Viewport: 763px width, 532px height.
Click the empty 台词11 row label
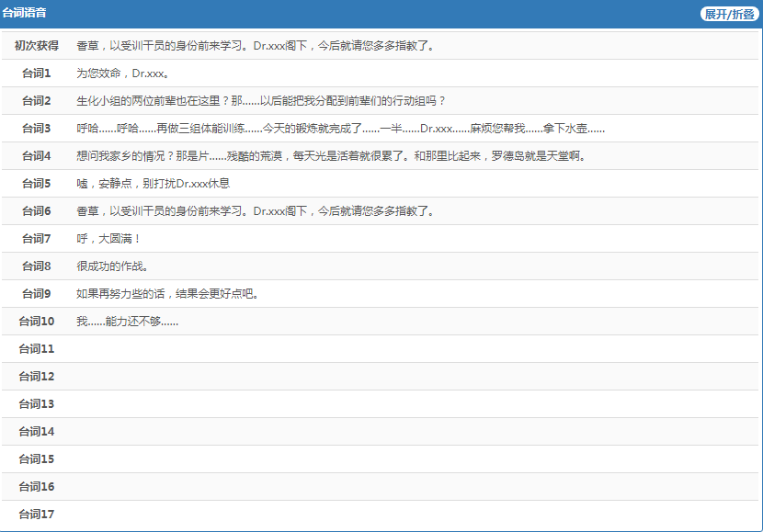(37, 349)
